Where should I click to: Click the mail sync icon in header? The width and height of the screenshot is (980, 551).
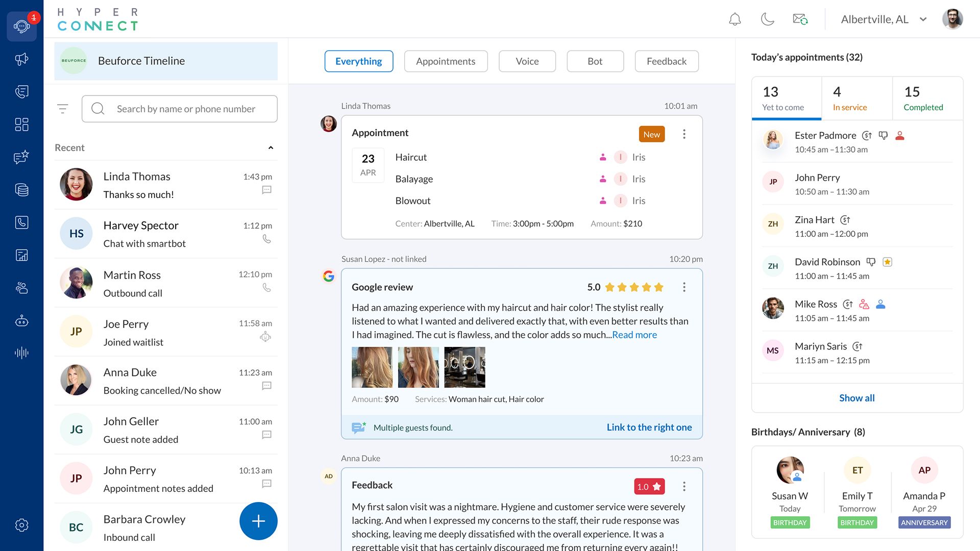(x=800, y=19)
